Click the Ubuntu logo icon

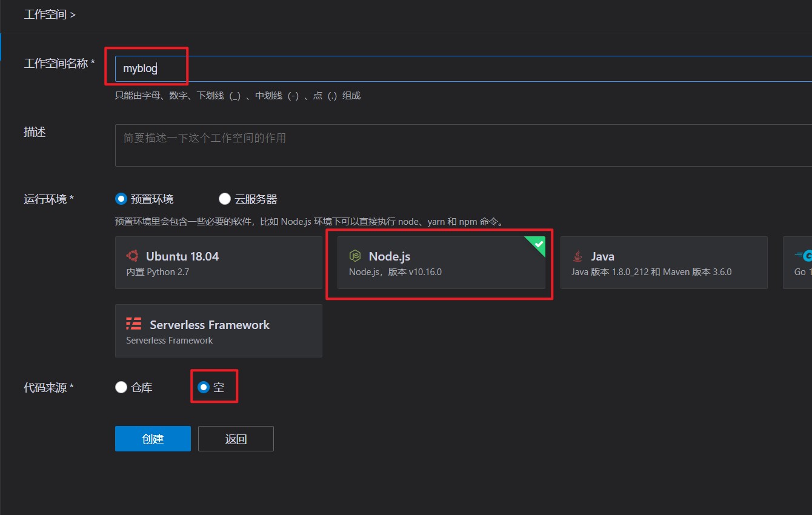point(132,256)
